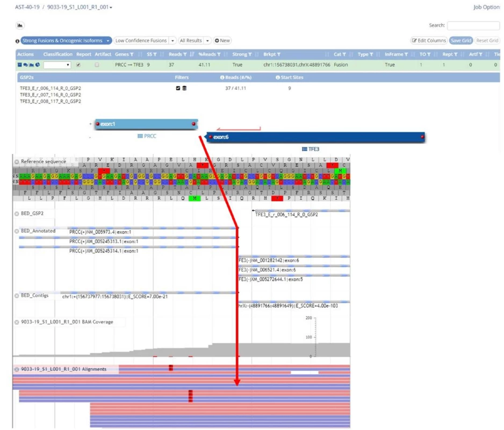Click the list icon beside PRCC label
The image size is (504, 430).
point(140,136)
